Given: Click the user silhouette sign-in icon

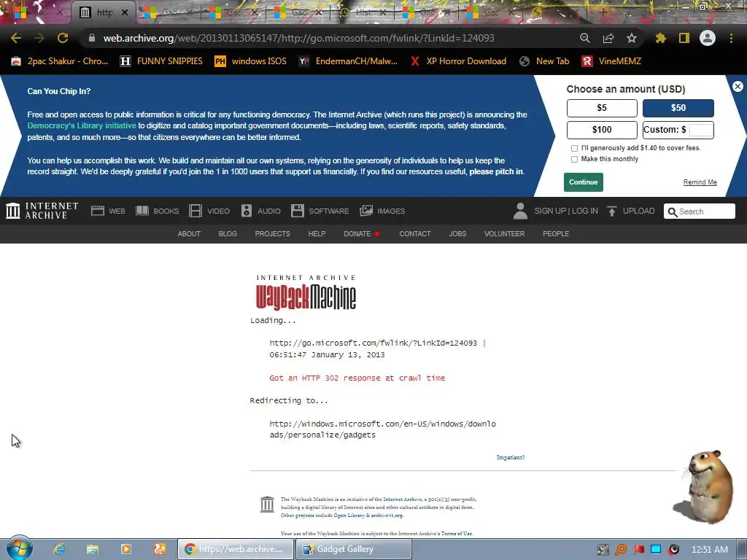Looking at the screenshot, I should click(x=520, y=211).
